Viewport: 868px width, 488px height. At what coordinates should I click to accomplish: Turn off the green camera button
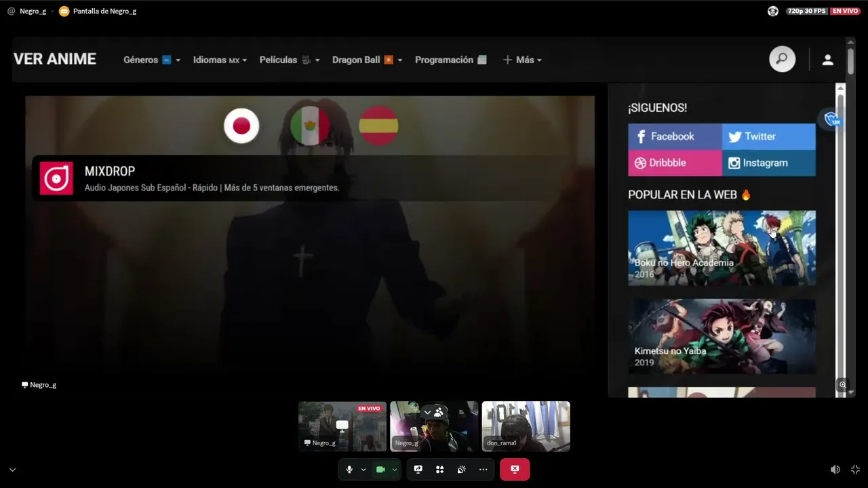(x=380, y=469)
